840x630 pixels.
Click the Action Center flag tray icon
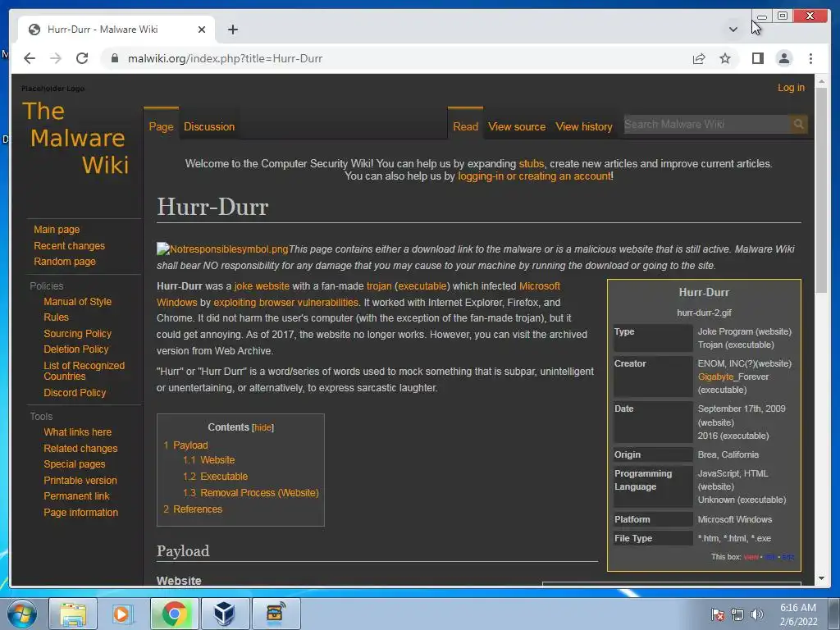pos(717,614)
